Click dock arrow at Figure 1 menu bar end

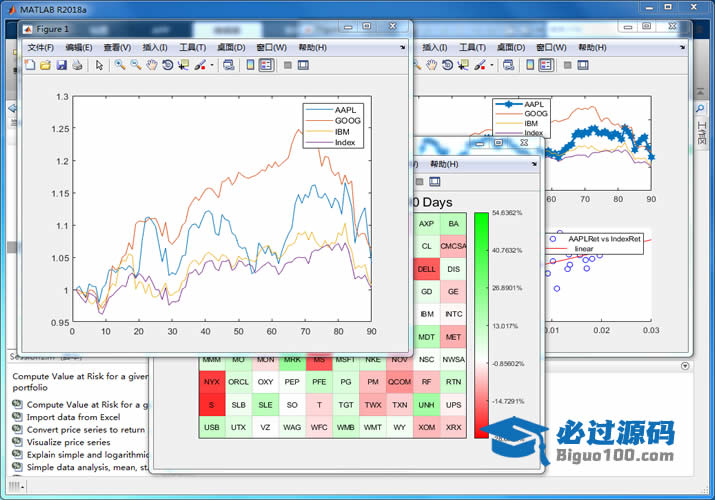(403, 47)
